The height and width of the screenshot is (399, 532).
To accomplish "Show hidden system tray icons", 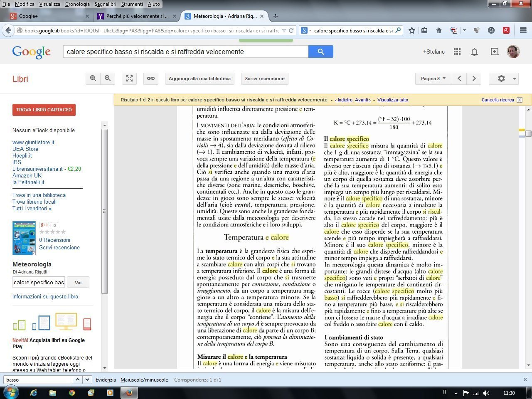I will pos(456,393).
